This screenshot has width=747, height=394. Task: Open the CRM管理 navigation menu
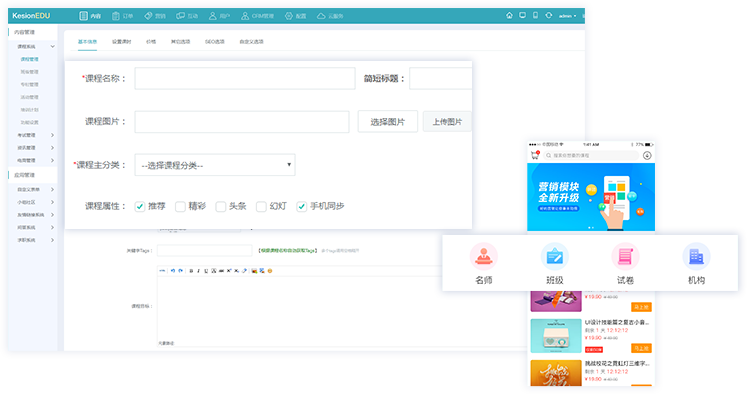click(257, 16)
